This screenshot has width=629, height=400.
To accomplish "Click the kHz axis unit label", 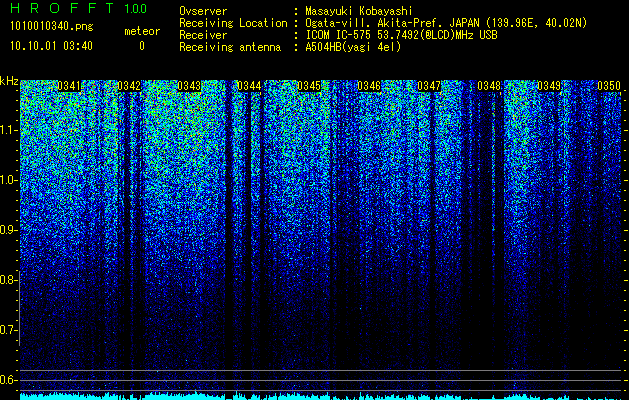I will tap(9, 81).
